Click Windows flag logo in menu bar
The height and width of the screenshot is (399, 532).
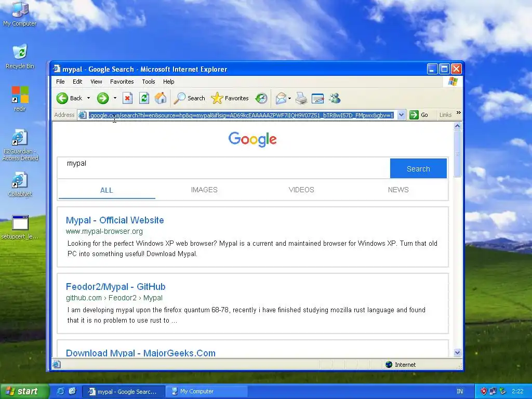(453, 82)
